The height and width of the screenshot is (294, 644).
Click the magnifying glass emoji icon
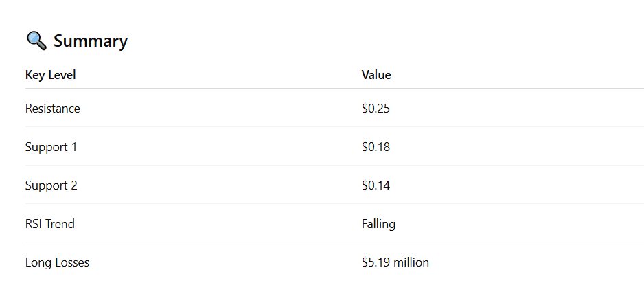pyautogui.click(x=36, y=41)
